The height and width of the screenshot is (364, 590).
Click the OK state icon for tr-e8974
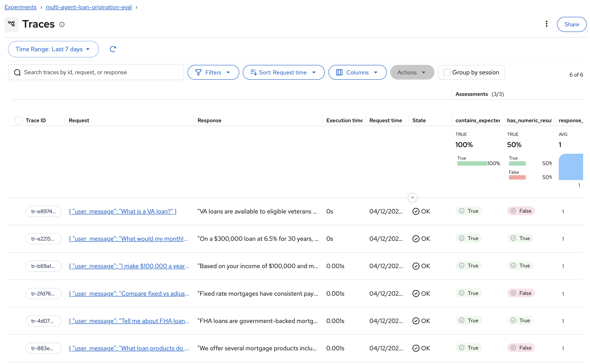pyautogui.click(x=416, y=211)
